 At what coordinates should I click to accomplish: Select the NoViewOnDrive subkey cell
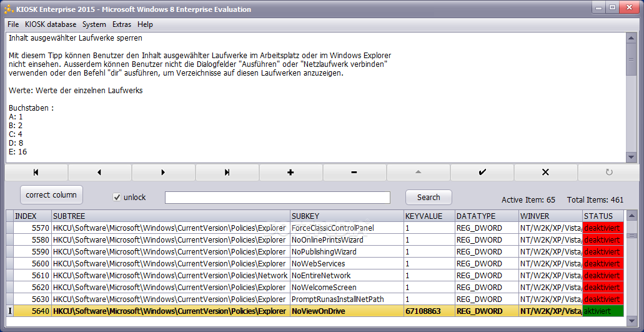click(x=347, y=311)
